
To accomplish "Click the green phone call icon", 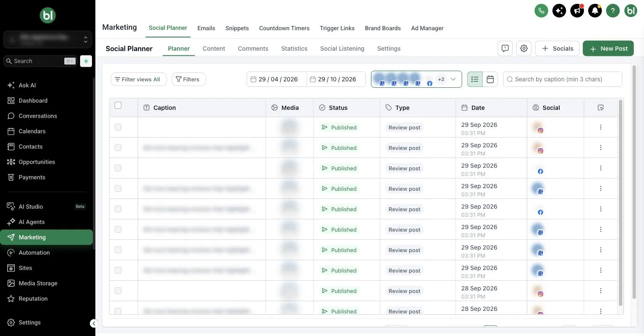I will 541,11.
